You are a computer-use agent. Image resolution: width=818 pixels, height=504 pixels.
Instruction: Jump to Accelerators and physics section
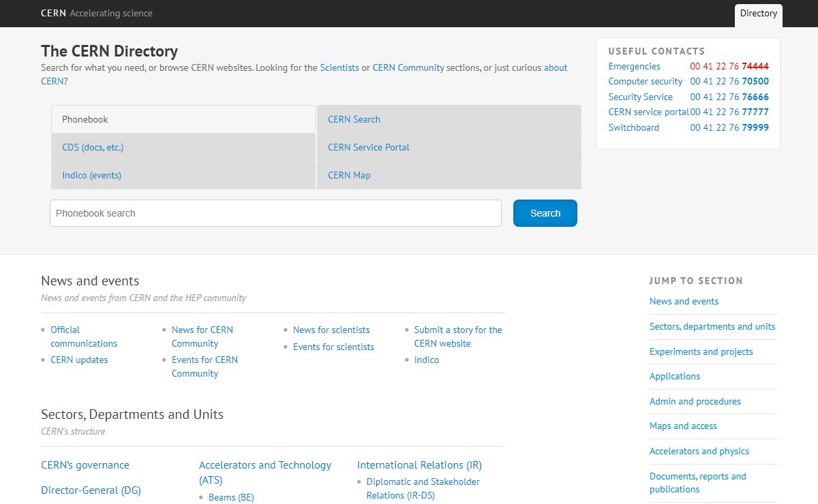point(699,451)
